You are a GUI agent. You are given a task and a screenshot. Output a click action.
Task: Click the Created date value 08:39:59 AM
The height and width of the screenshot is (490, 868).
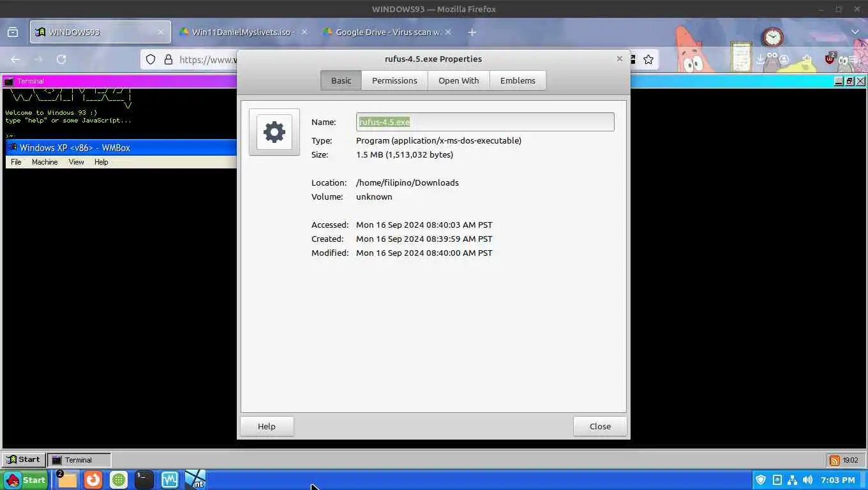424,239
